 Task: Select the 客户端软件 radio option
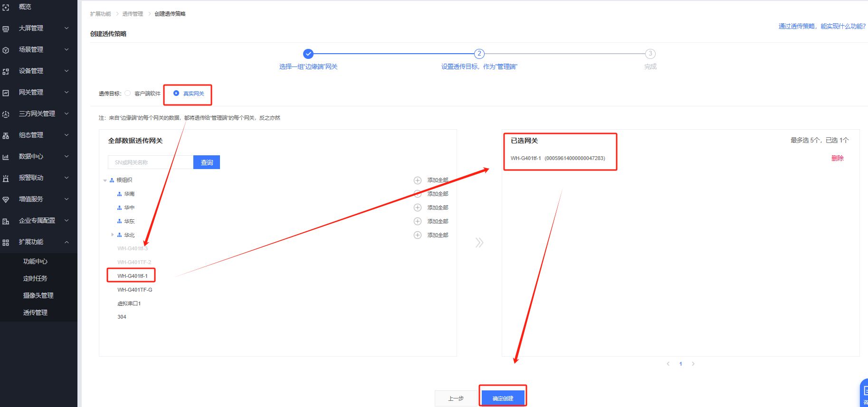click(x=128, y=93)
